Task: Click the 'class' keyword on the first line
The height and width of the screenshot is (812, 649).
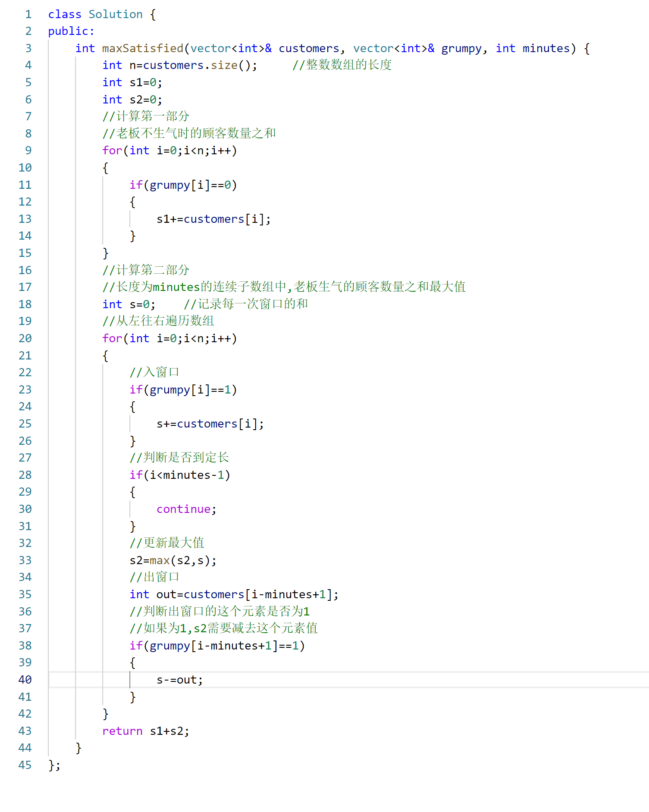Action: click(65, 14)
